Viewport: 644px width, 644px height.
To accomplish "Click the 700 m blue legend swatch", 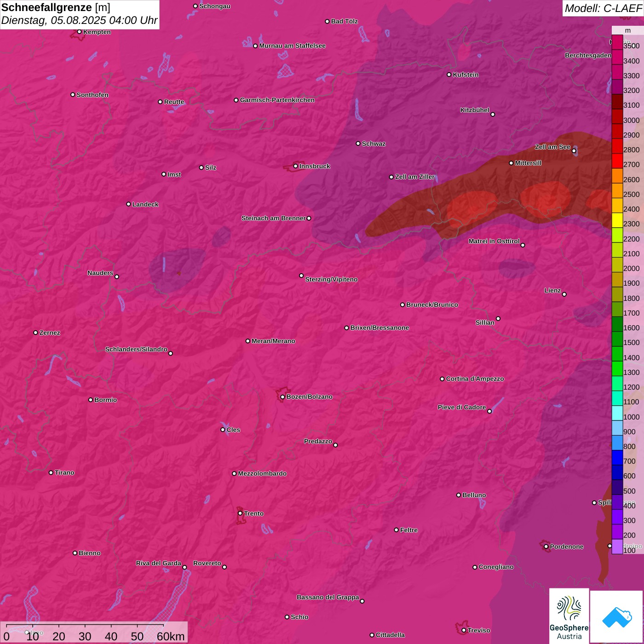I will (617, 458).
